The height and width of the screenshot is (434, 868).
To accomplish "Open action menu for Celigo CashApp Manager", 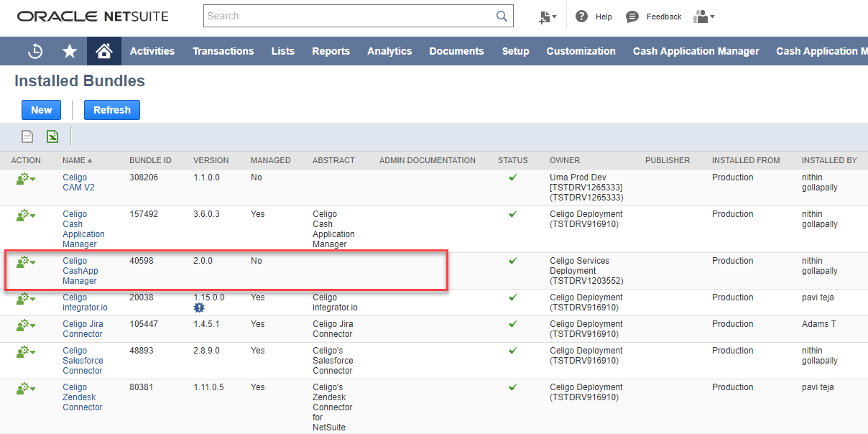I will (26, 262).
